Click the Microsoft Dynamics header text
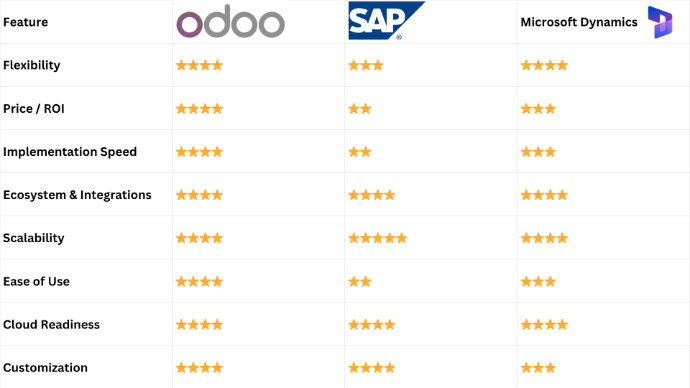Image resolution: width=690 pixels, height=388 pixels. (x=579, y=22)
